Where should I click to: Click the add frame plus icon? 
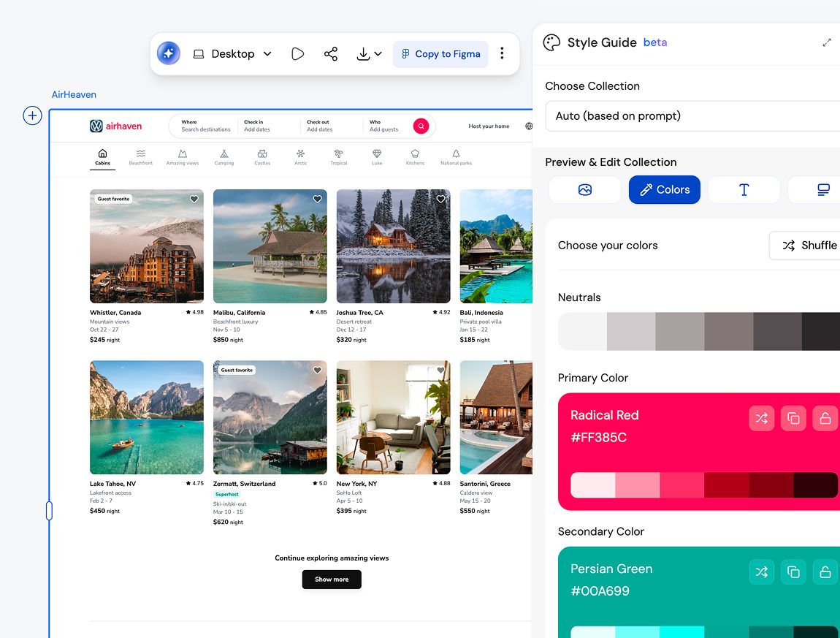click(32, 115)
